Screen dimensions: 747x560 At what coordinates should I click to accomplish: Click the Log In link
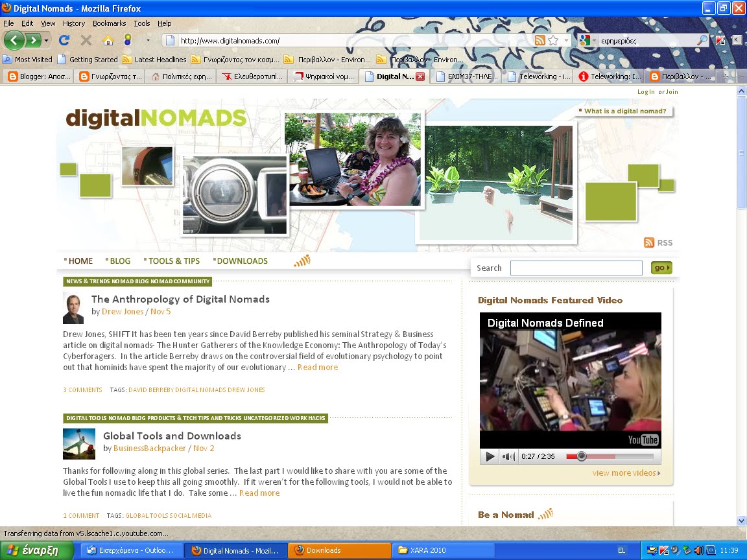coord(646,92)
